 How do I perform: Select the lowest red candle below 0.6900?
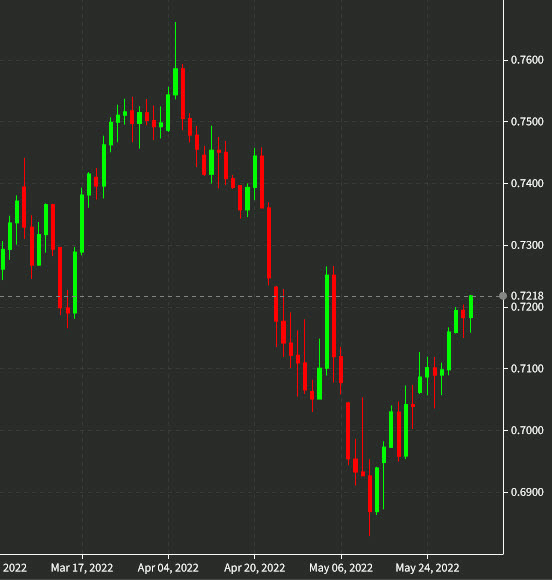(x=370, y=494)
